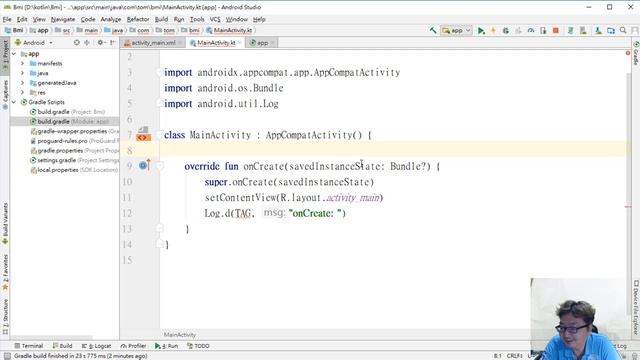Select build.gradle (Module: app) file
Screen dimensions: 640x360
(69, 122)
